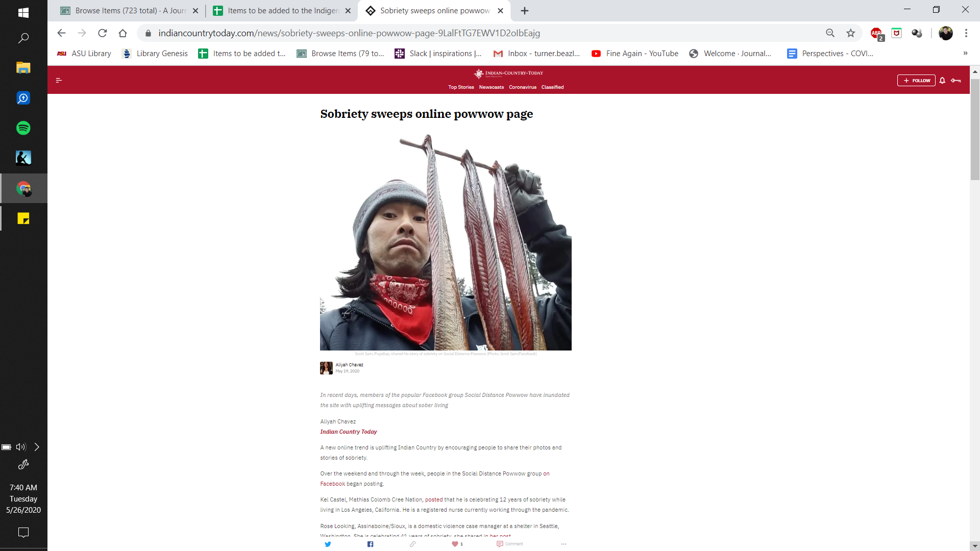Reload the current page

(102, 33)
